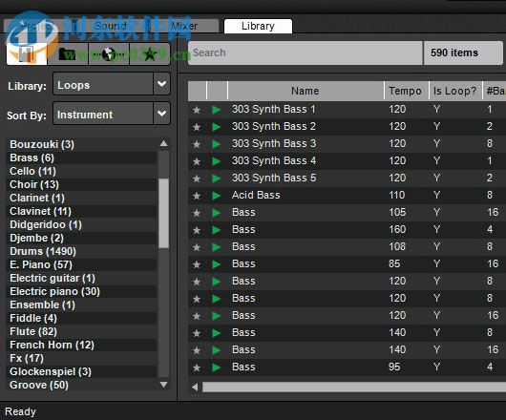Preview 303 Synth Bass 2 with play icon
506x420 pixels.
point(216,127)
